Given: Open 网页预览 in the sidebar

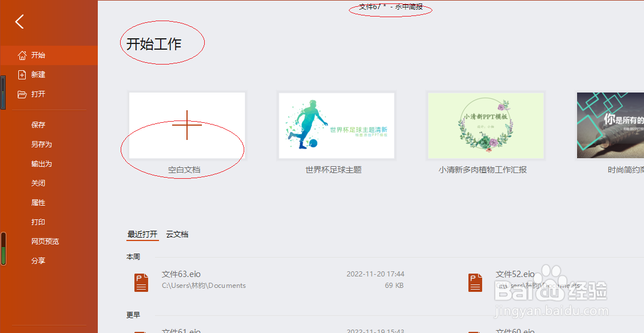Looking at the screenshot, I should pos(45,241).
